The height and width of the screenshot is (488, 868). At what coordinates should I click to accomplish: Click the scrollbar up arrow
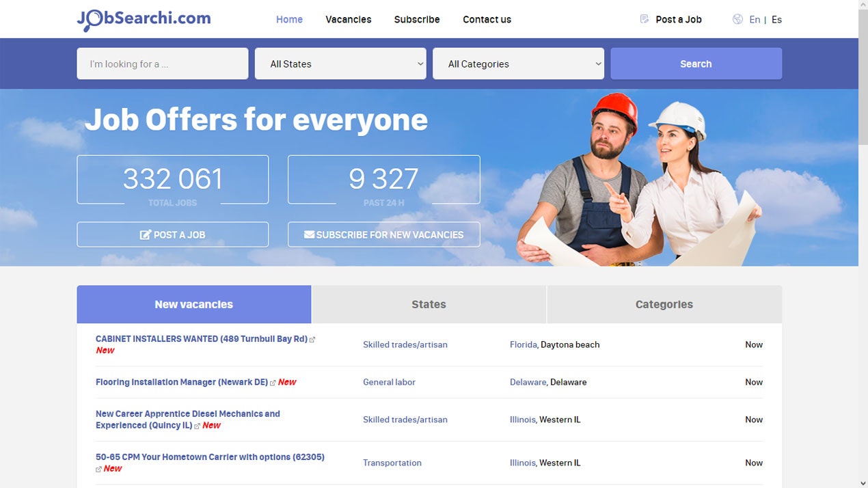(863, 4)
